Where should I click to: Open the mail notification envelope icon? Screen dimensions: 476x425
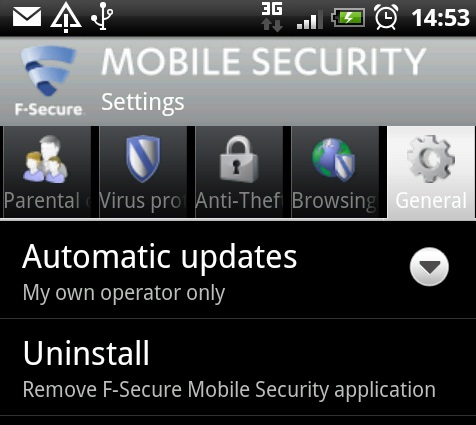pyautogui.click(x=27, y=17)
